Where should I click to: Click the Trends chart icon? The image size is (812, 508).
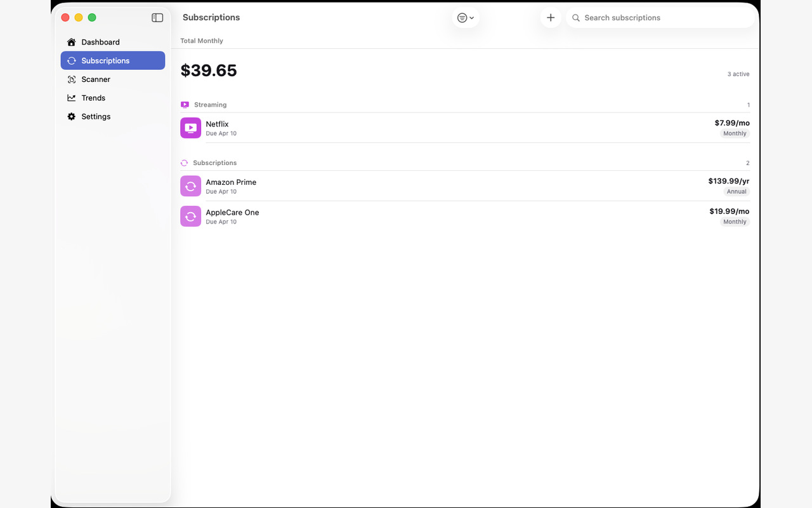point(72,98)
